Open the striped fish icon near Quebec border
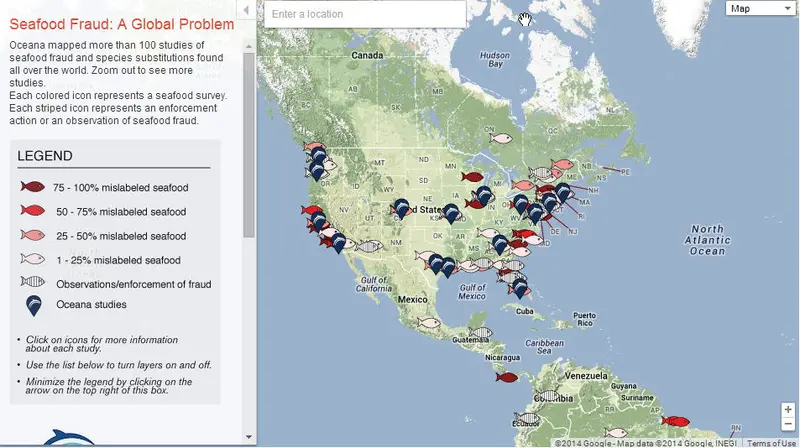The height and width of the screenshot is (448, 800). click(541, 174)
